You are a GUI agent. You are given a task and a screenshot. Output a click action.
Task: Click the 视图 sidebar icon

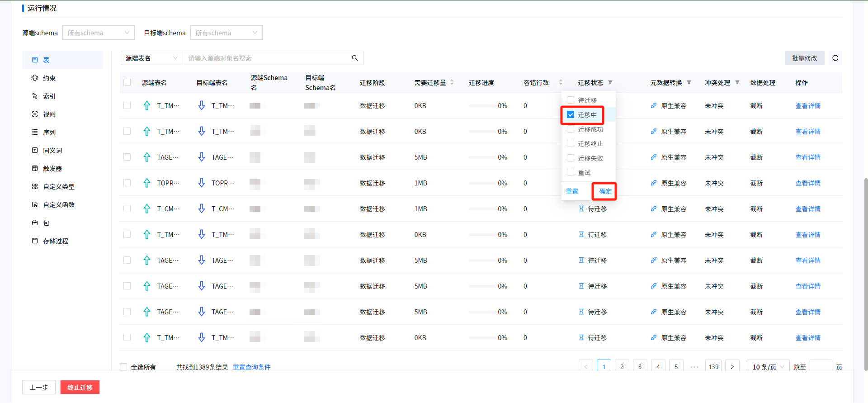pos(35,114)
